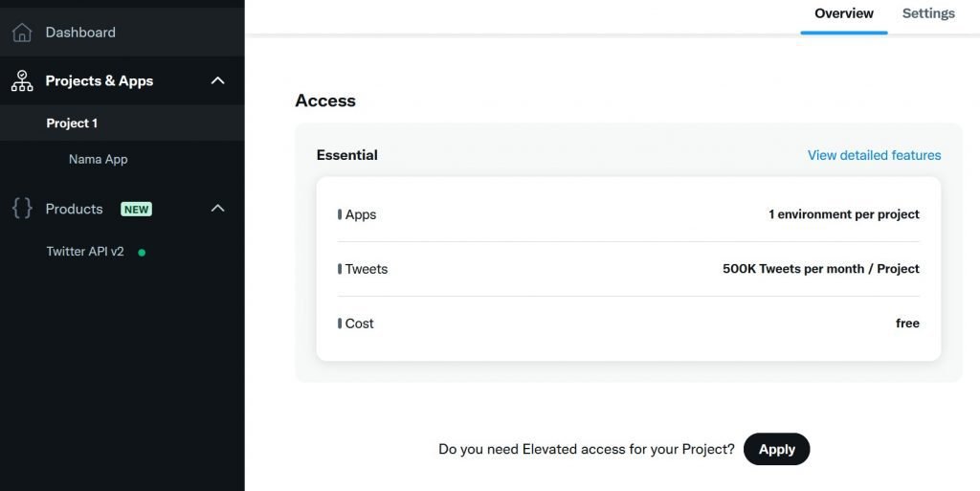Click the Projects & Apps hierarchy icon
980x491 pixels.
coord(22,81)
